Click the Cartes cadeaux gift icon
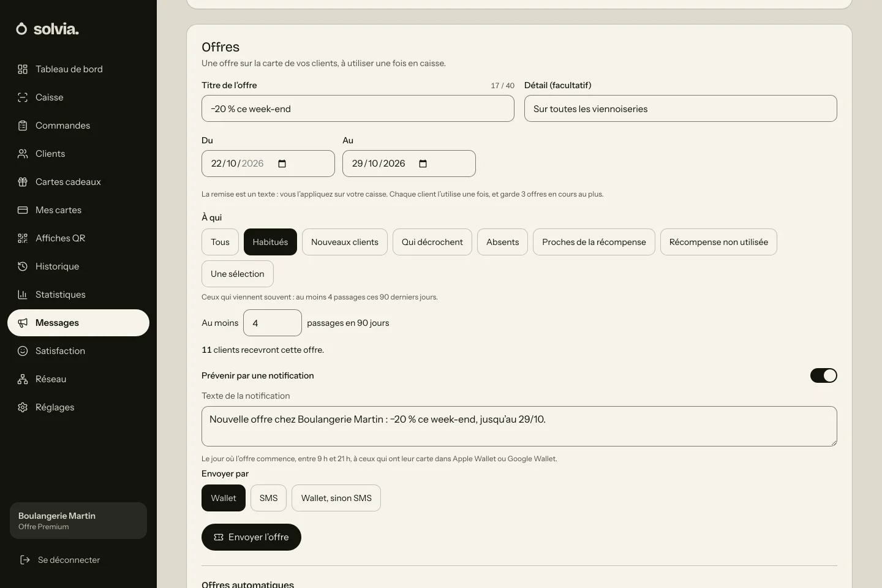The image size is (882, 588). [x=23, y=182]
